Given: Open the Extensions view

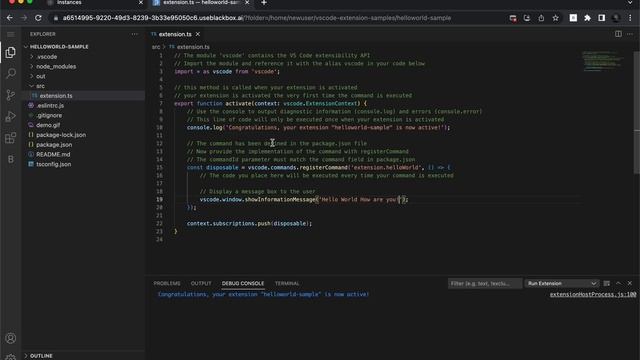Looking at the screenshot, I should pos(11,138).
